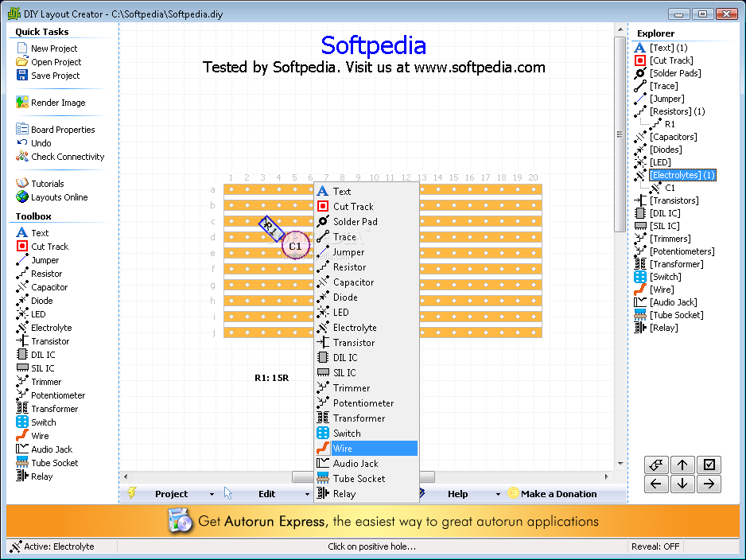Select the Text tool in Toolbox
This screenshot has height=560, width=746.
pos(33,232)
